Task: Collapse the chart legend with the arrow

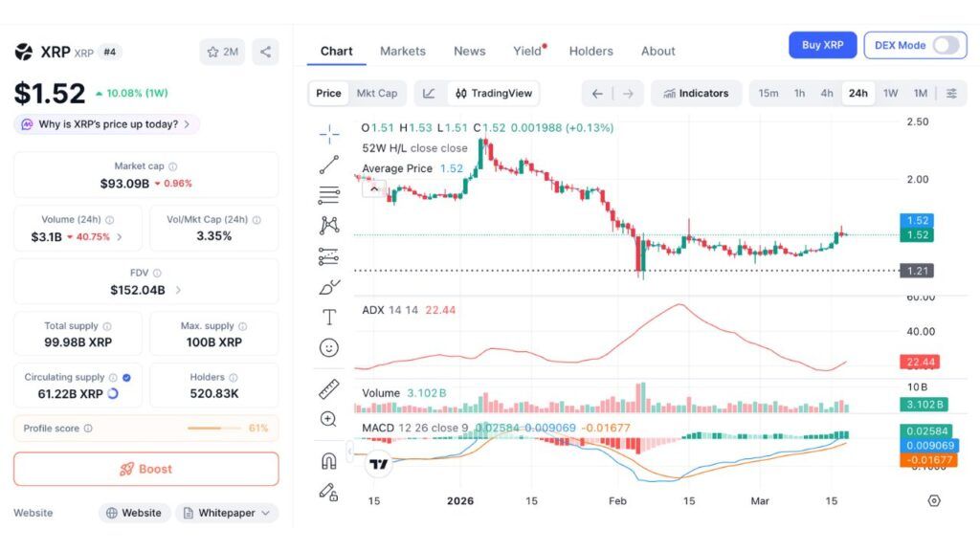Action: point(375,188)
